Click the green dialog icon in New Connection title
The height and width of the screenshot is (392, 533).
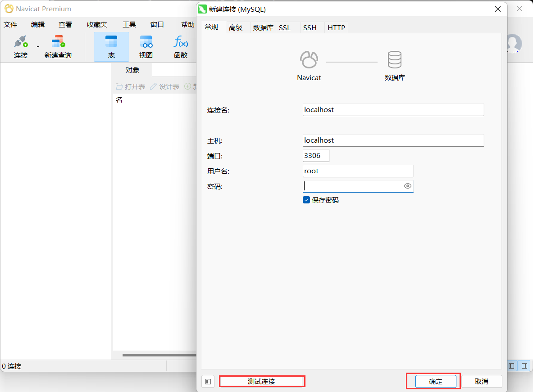[x=202, y=9]
